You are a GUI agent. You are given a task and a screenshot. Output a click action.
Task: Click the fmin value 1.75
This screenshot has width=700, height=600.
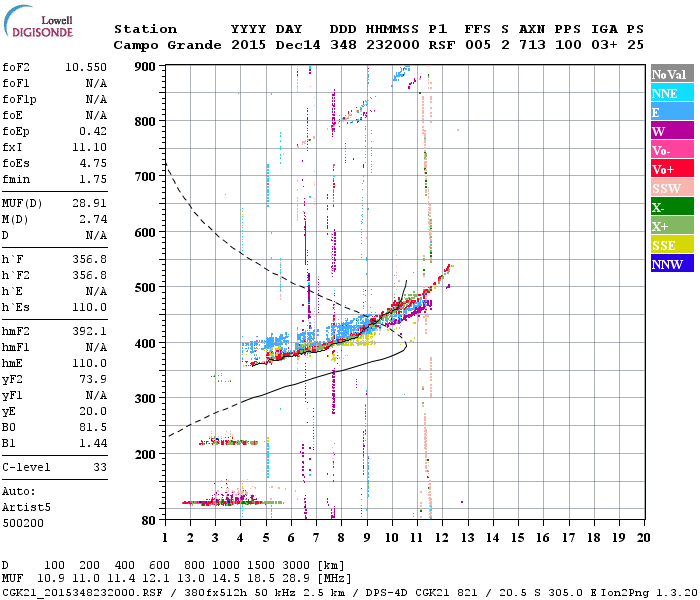pyautogui.click(x=93, y=179)
